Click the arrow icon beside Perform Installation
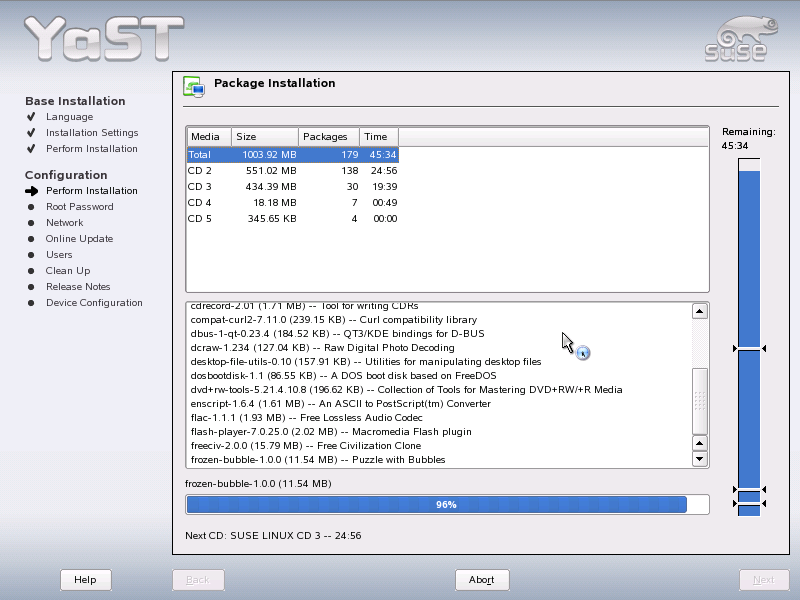 32,191
